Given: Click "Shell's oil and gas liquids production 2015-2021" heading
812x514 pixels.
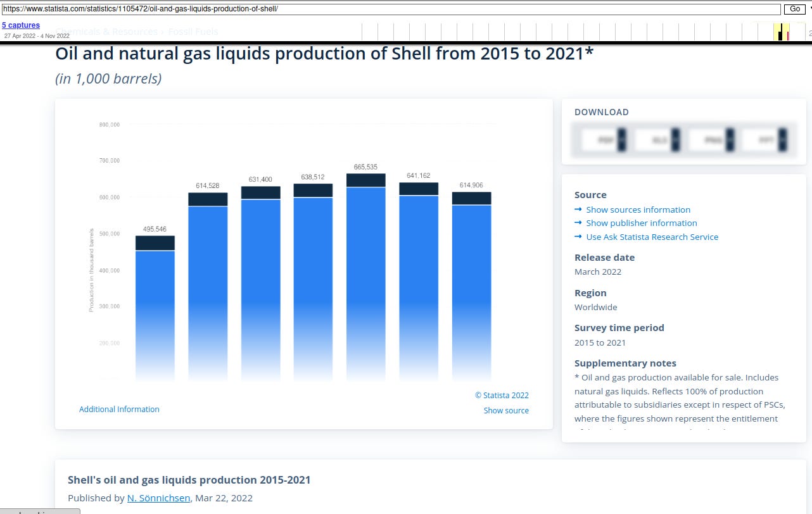Looking at the screenshot, I should point(189,480).
